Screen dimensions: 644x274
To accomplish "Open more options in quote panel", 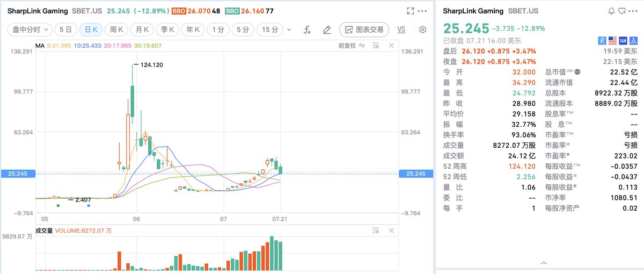I will (634, 11).
